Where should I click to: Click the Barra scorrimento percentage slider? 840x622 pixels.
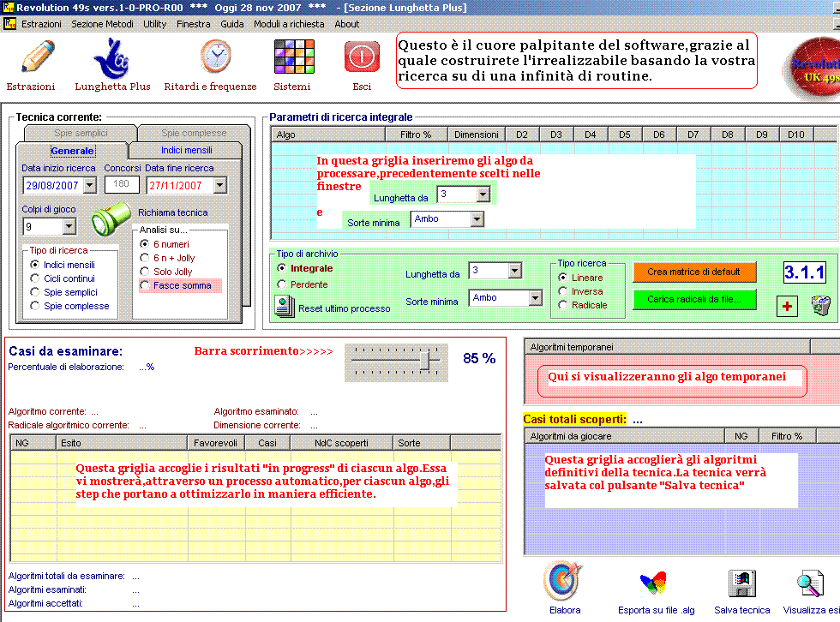tap(396, 362)
